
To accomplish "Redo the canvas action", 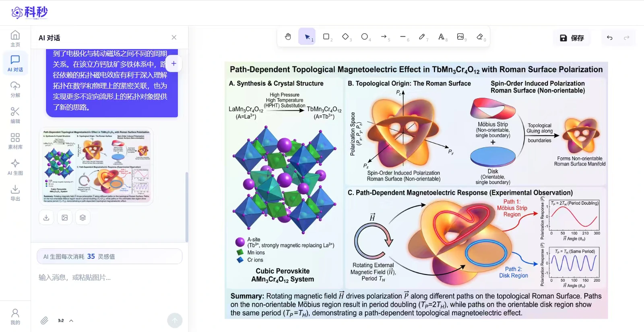I will (x=626, y=38).
